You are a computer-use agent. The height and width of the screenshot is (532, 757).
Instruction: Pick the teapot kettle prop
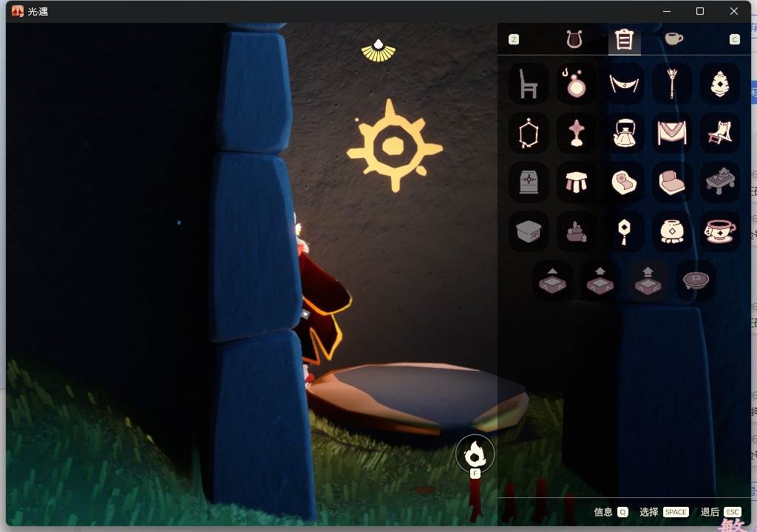tap(624, 133)
